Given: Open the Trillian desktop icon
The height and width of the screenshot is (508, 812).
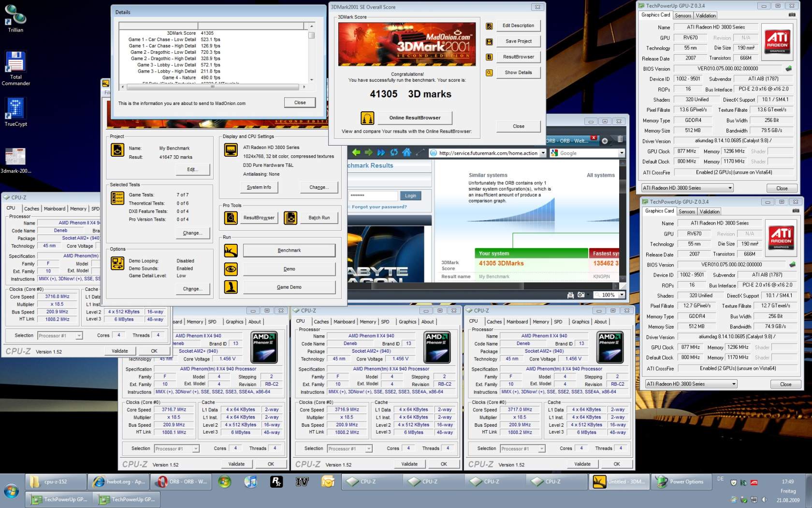Looking at the screenshot, I should 15,18.
